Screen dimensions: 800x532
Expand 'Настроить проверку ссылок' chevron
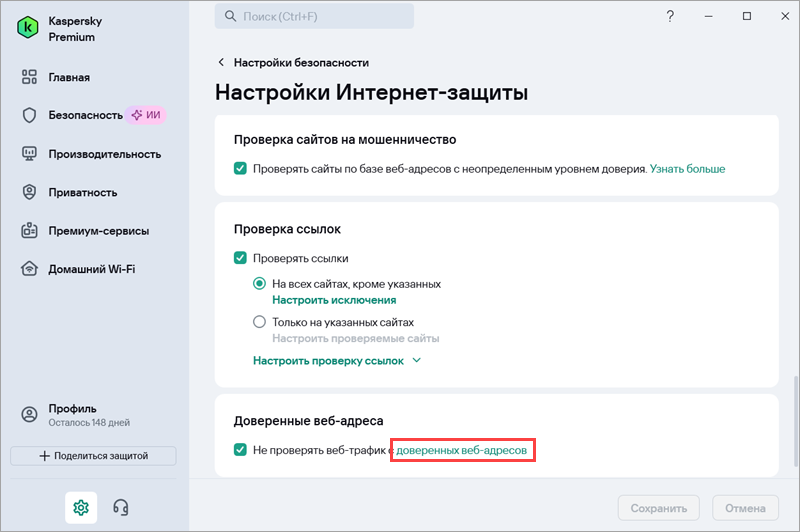coord(416,361)
